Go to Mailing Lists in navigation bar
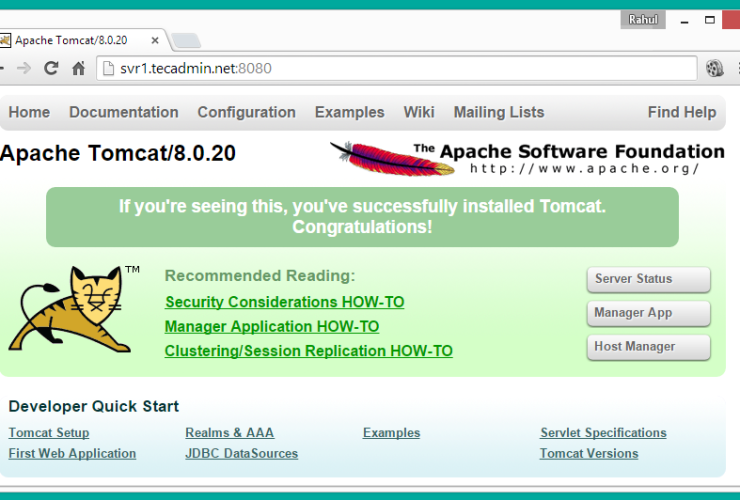 click(x=498, y=112)
